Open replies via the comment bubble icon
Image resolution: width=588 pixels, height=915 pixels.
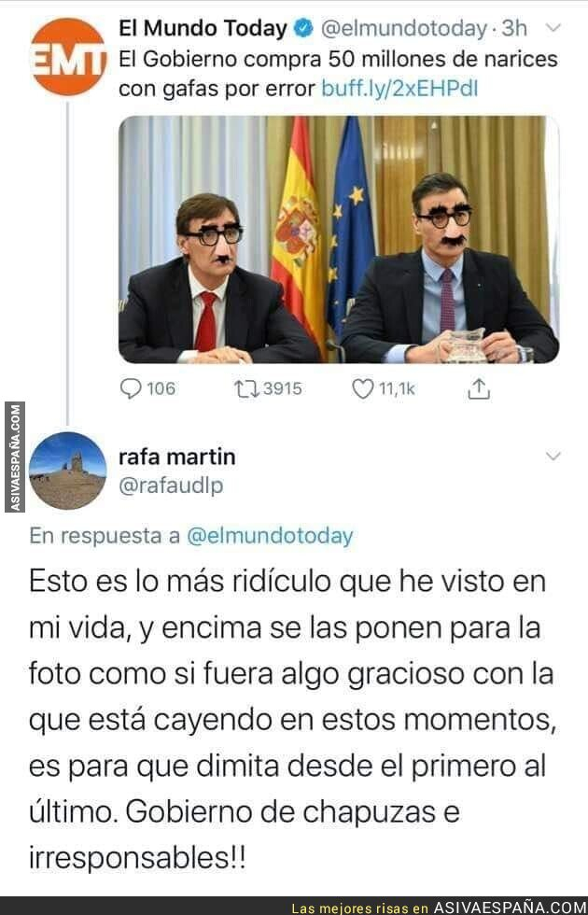131,388
